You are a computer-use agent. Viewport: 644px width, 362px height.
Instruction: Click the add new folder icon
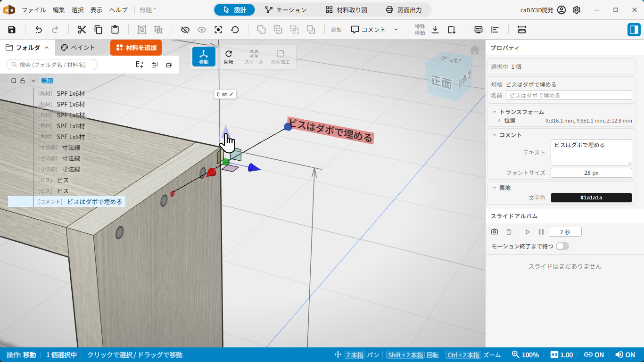(140, 65)
